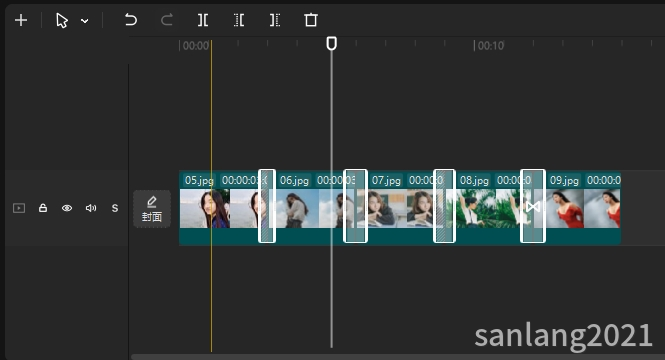Screen dimensions: 665x360
Task: Select transition between 05.jpg and 06.jpg
Action: click(x=267, y=206)
